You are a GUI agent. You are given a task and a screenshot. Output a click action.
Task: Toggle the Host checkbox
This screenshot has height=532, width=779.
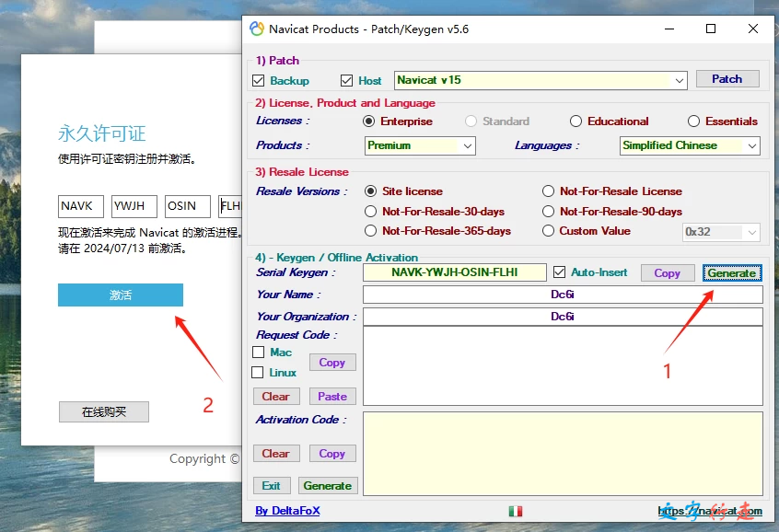(347, 80)
